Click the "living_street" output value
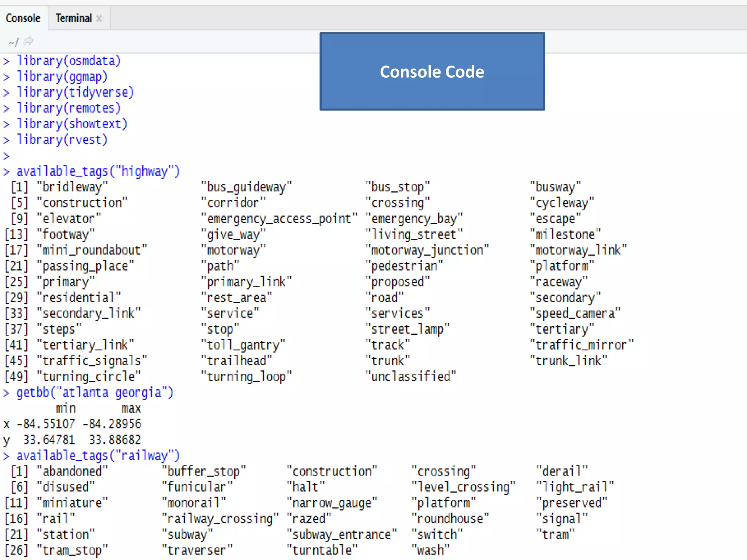 point(414,234)
